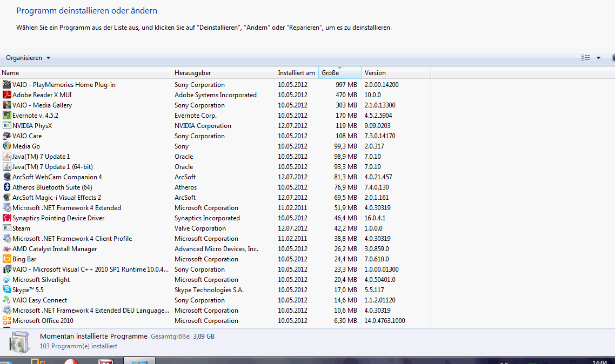Image resolution: width=615 pixels, height=364 pixels.
Task: Click the installed programs icon in details pane
Action: (19, 342)
